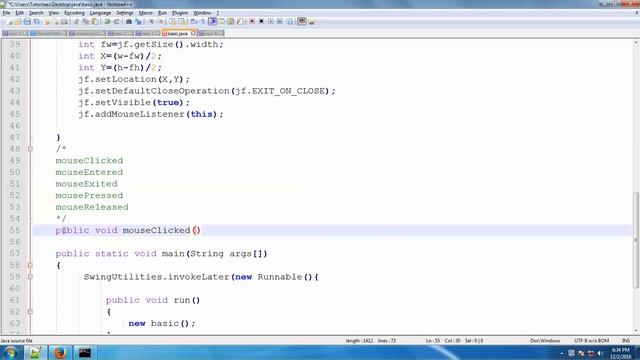Click 'Dos\Windows' in the status bar
The width and height of the screenshot is (640, 360).
pos(545,340)
